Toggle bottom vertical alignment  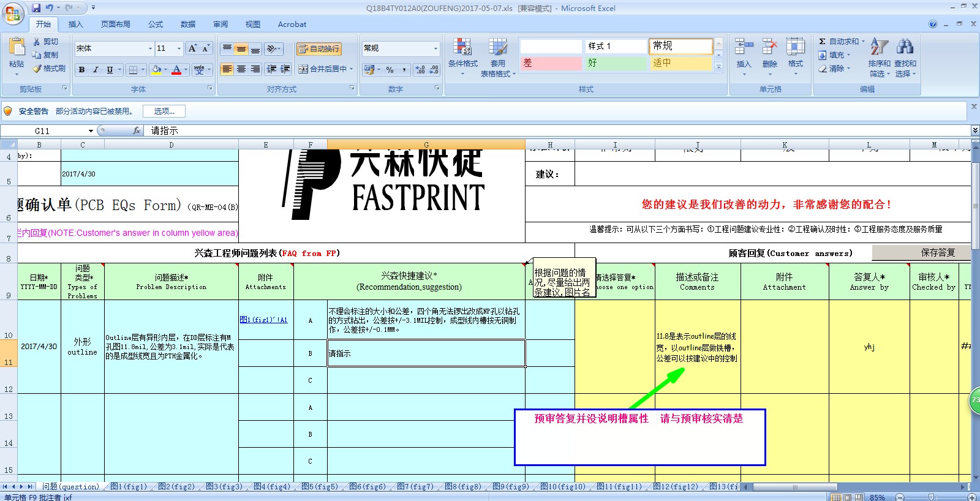[255, 49]
